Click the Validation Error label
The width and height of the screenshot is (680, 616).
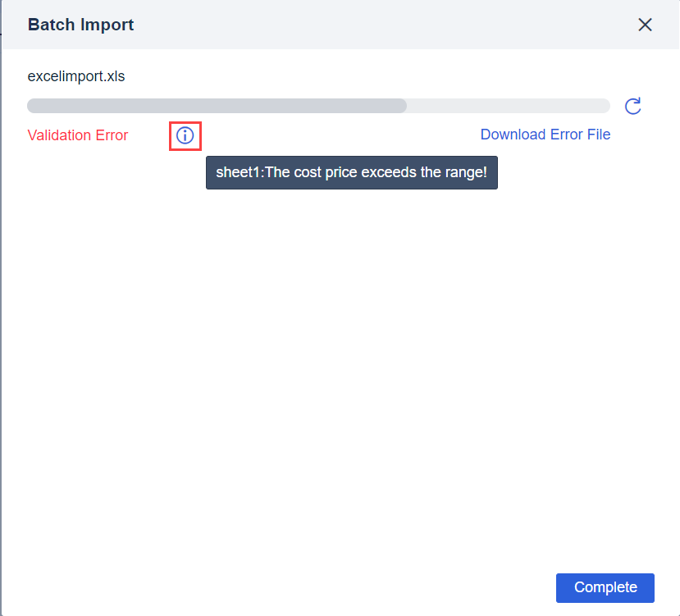point(77,135)
